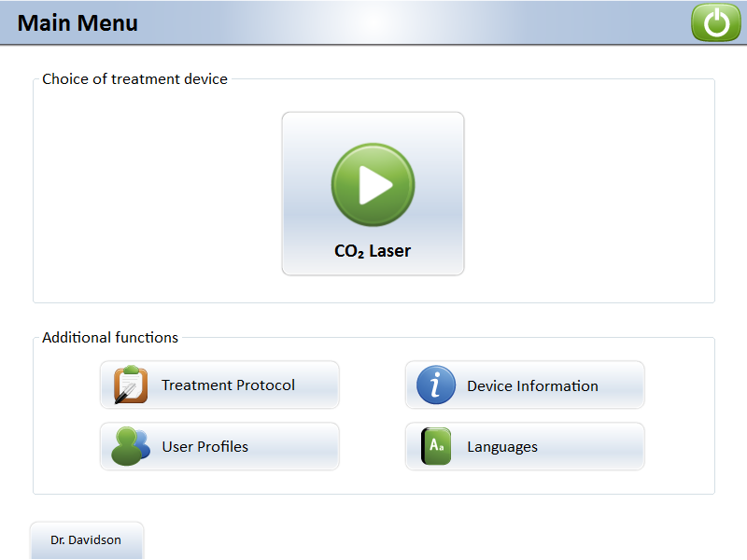
Task: Click the Treatment Protocol text label
Action: pos(228,385)
